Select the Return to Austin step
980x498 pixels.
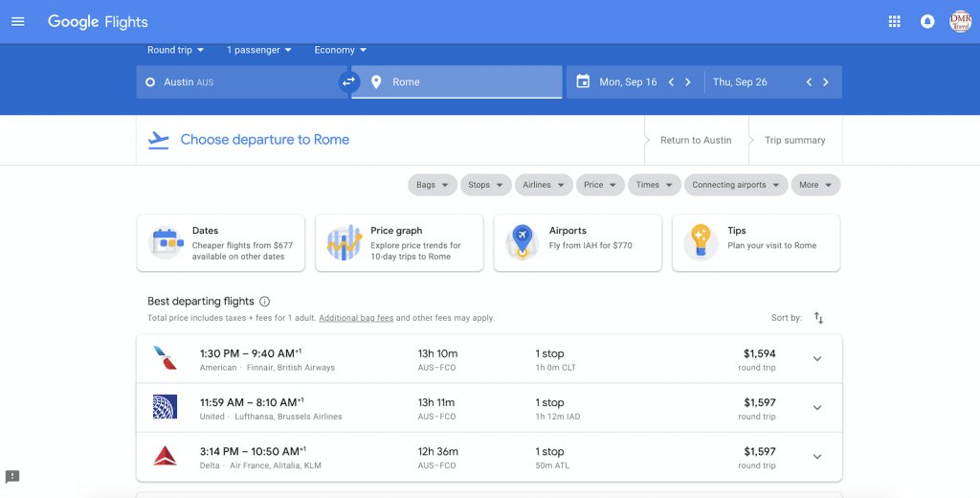[696, 140]
